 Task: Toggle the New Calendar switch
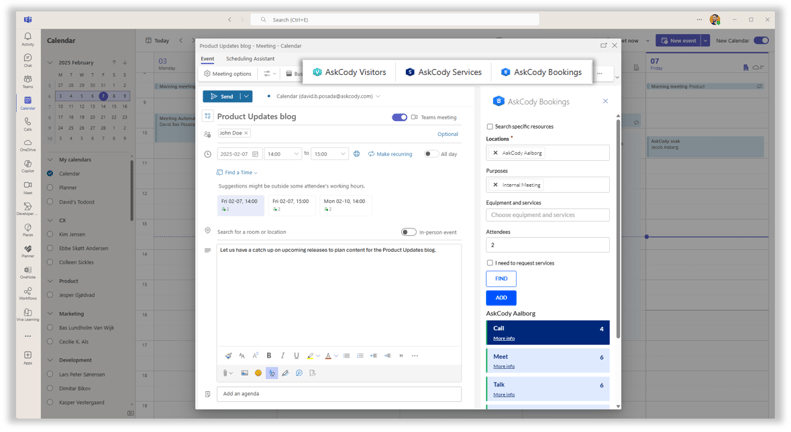[x=761, y=40]
